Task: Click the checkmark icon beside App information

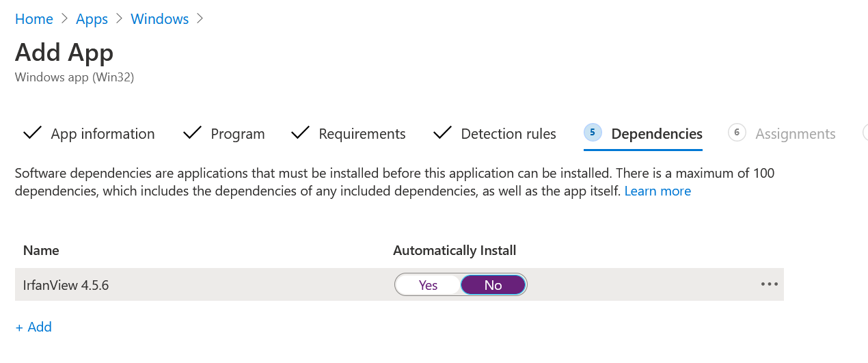Action: 32,133
